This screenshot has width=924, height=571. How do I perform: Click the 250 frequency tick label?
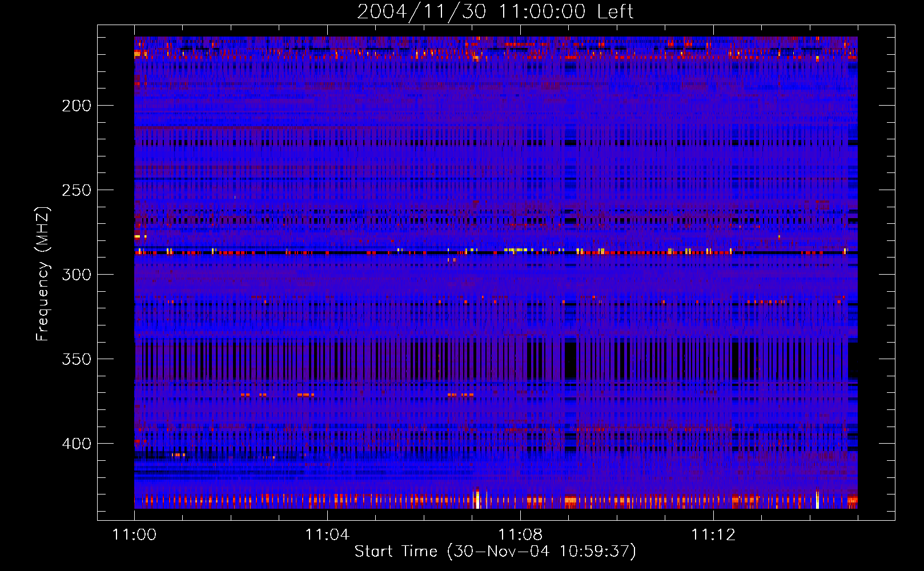[77, 190]
